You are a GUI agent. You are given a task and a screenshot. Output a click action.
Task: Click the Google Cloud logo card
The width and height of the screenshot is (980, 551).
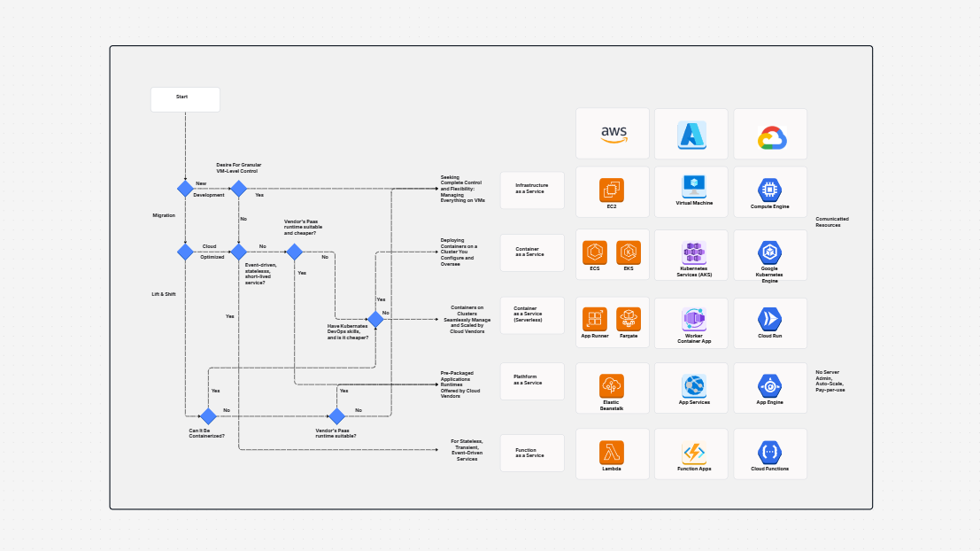tap(770, 134)
